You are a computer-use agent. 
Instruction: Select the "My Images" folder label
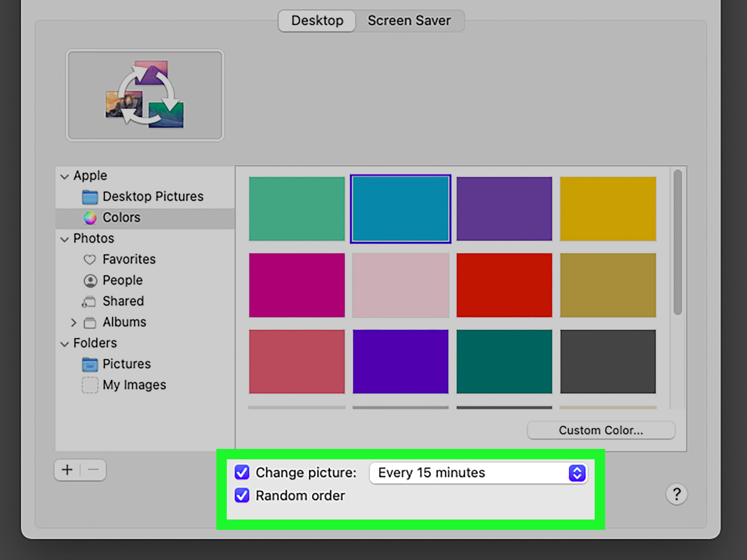pyautogui.click(x=134, y=385)
